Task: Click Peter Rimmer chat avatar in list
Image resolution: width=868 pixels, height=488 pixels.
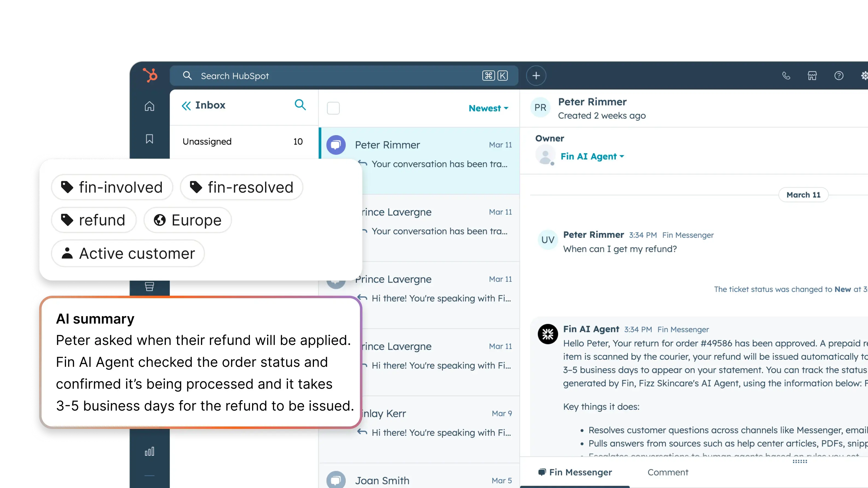Action: point(336,145)
